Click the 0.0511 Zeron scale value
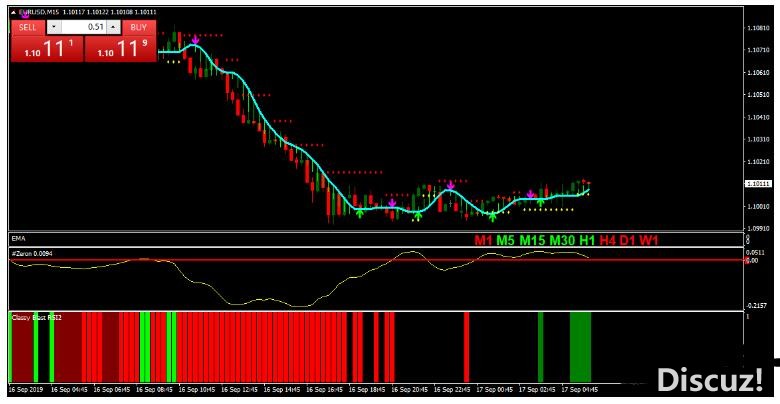This screenshot has height=404, width=780. [755, 253]
